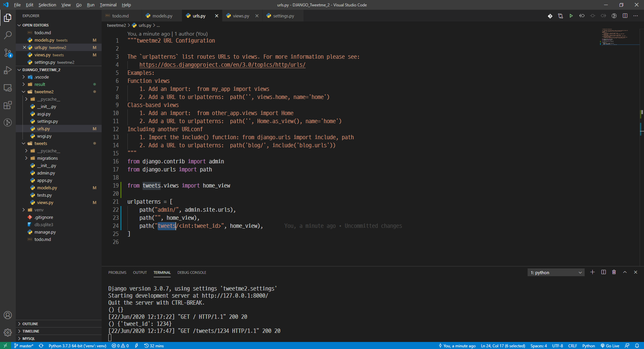Change UTF-8 file encoding

pyautogui.click(x=557, y=346)
